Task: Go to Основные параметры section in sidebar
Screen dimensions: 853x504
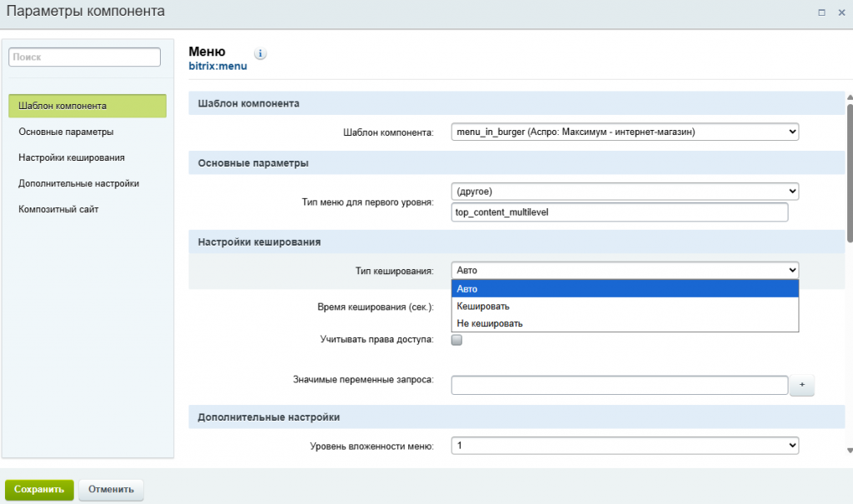Action: tap(66, 132)
